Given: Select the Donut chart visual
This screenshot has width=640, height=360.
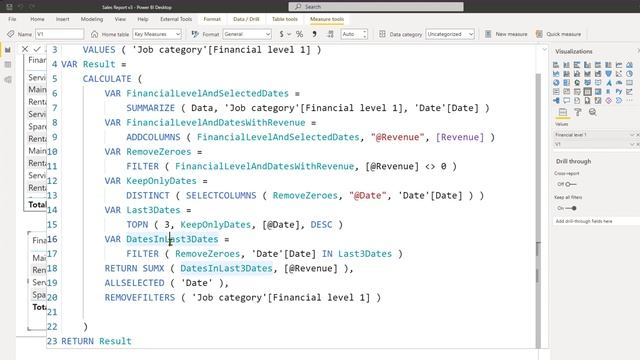Looking at the screenshot, I should tap(556, 83).
